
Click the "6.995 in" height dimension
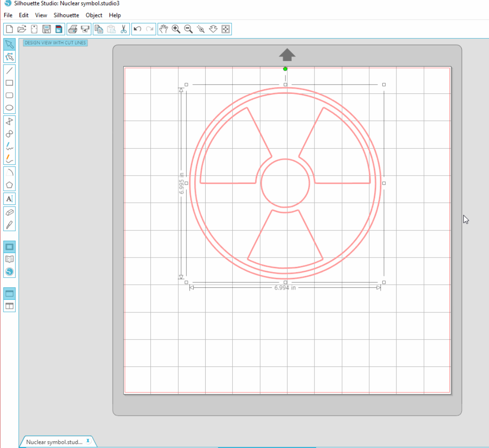click(x=181, y=183)
